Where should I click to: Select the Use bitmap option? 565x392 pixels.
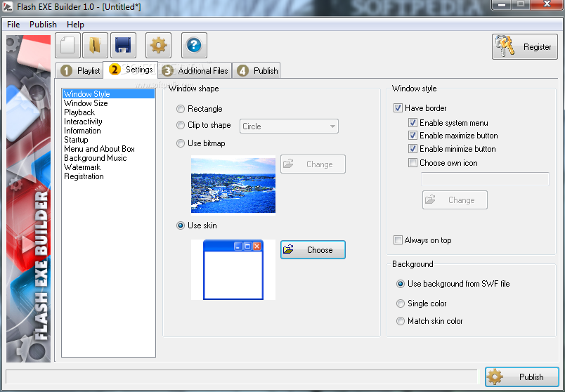point(201,143)
